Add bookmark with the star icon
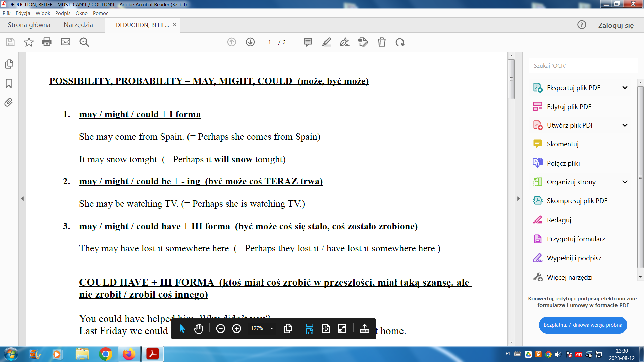The width and height of the screenshot is (644, 362). [x=29, y=42]
